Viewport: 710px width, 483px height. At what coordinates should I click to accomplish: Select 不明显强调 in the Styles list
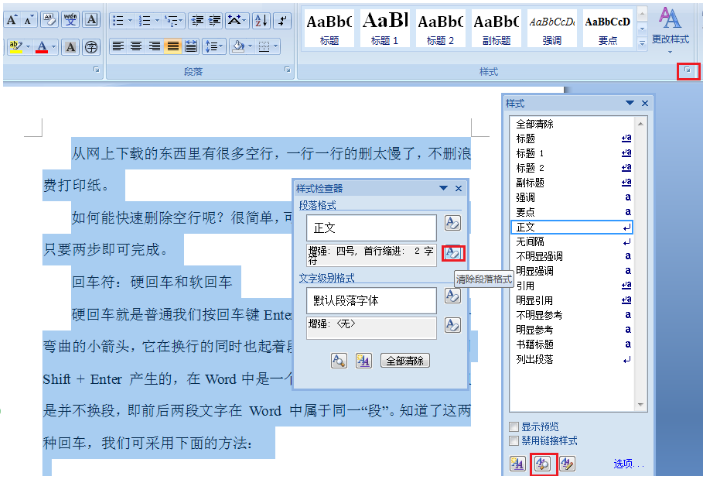point(571,256)
